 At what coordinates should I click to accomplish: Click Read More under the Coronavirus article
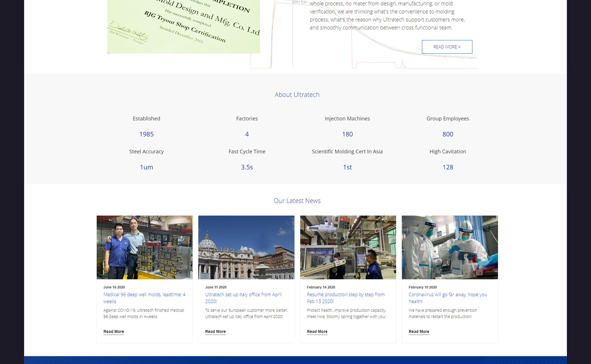419,332
